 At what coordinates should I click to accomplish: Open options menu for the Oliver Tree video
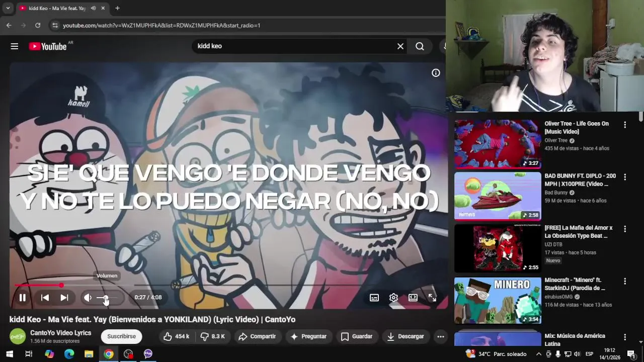tap(625, 125)
